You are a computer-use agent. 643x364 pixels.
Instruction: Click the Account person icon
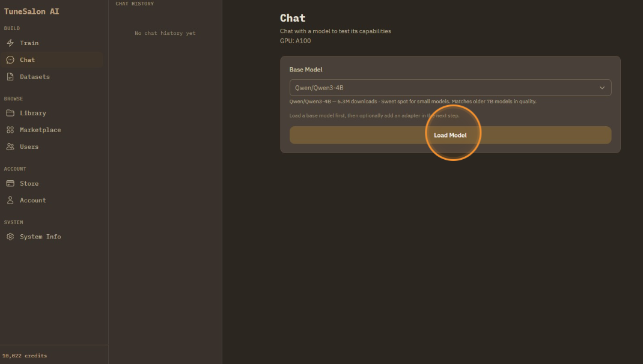[10, 201]
